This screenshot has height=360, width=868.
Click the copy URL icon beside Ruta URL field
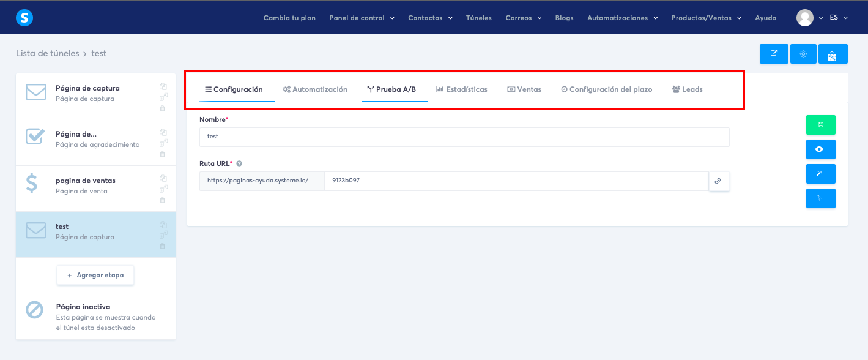click(719, 181)
